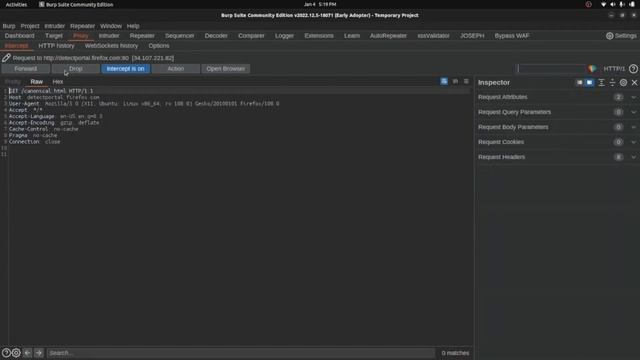
Task: Click the Forward button
Action: pos(26,69)
